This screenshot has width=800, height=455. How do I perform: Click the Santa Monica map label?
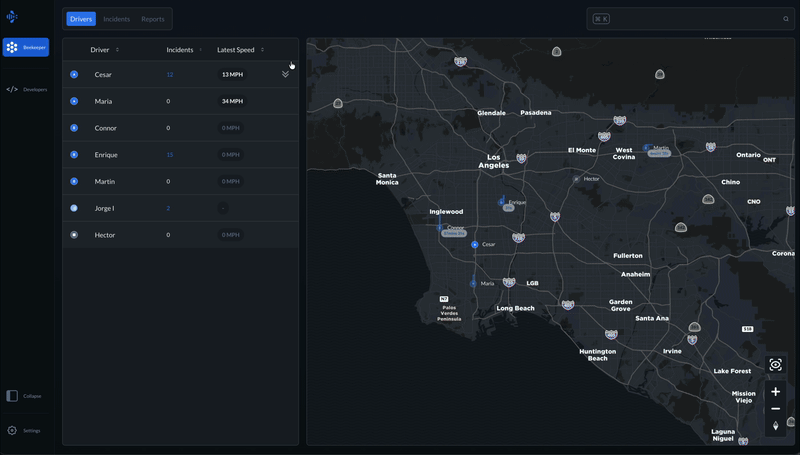(x=387, y=179)
